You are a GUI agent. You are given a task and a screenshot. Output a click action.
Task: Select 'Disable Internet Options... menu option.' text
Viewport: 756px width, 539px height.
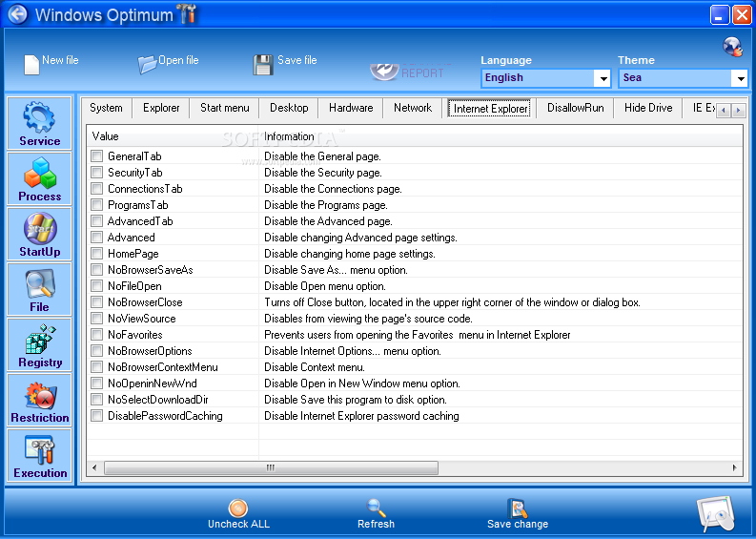tap(353, 351)
